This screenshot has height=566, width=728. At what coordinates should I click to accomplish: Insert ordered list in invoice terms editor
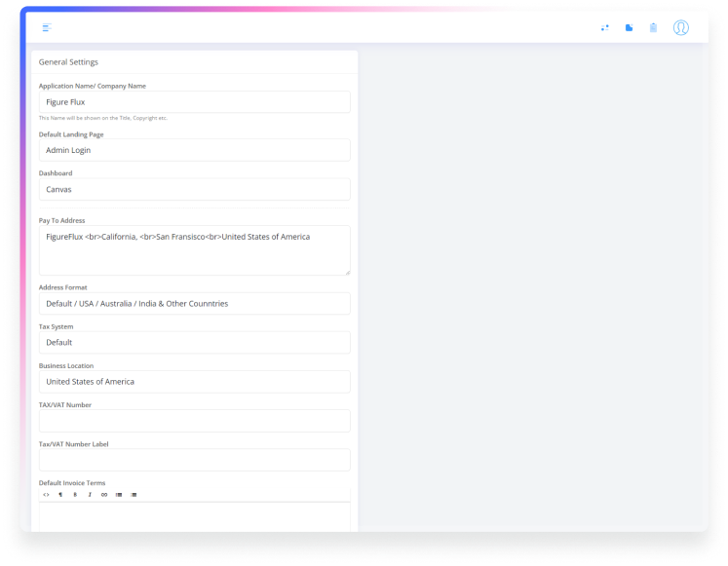coord(134,495)
